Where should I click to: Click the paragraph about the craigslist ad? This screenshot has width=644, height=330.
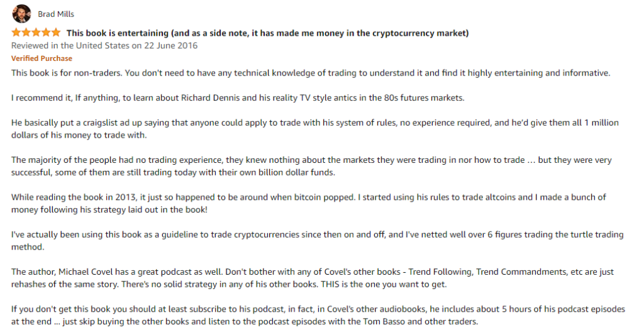tap(315, 129)
